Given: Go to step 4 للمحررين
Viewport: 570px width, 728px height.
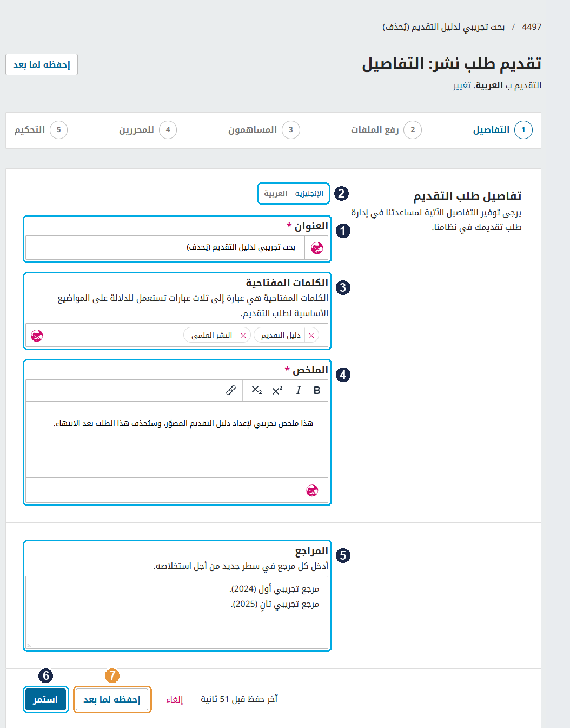Looking at the screenshot, I should coord(148,130).
